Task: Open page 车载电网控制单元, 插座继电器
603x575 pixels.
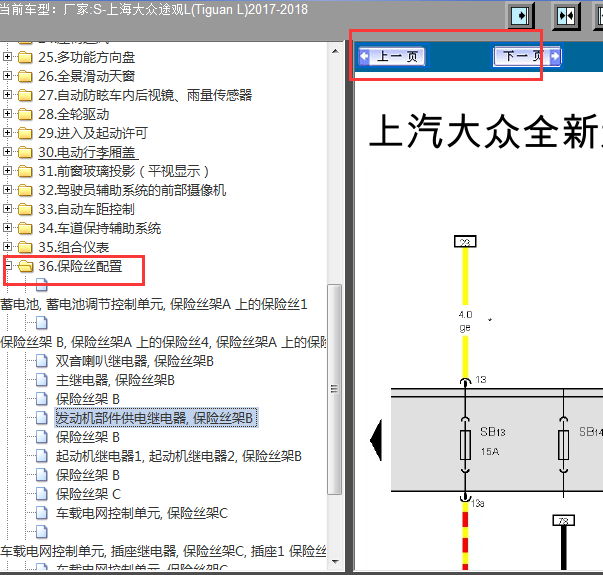Action: click(x=163, y=551)
